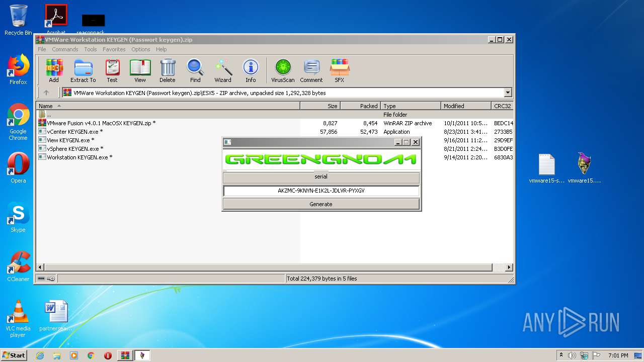
Task: Click the Extract To toolbar icon
Action: click(x=83, y=70)
